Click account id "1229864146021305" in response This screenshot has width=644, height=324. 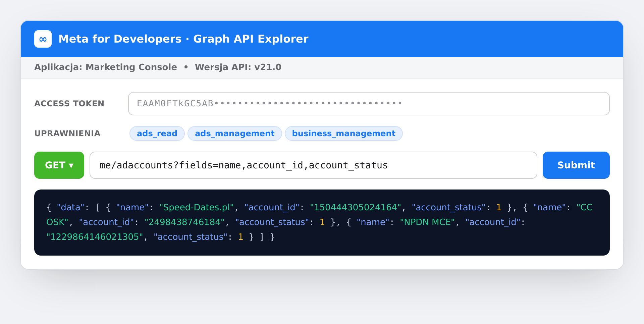(95, 237)
